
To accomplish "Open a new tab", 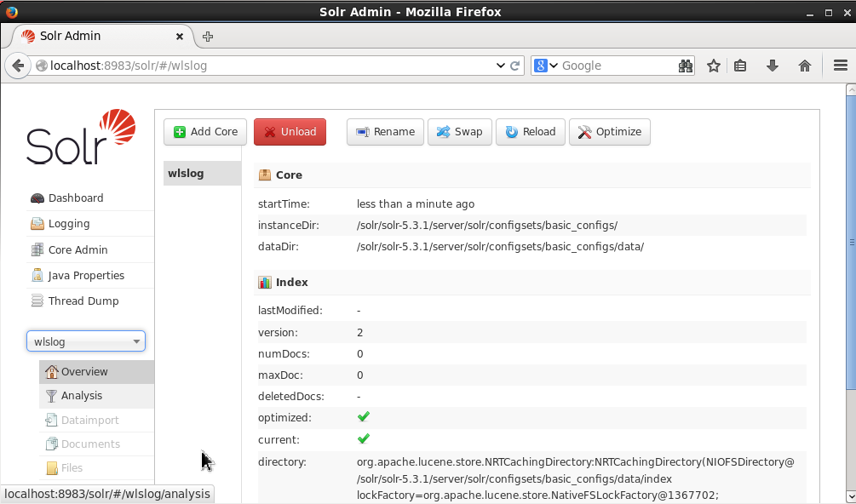I will point(208,37).
